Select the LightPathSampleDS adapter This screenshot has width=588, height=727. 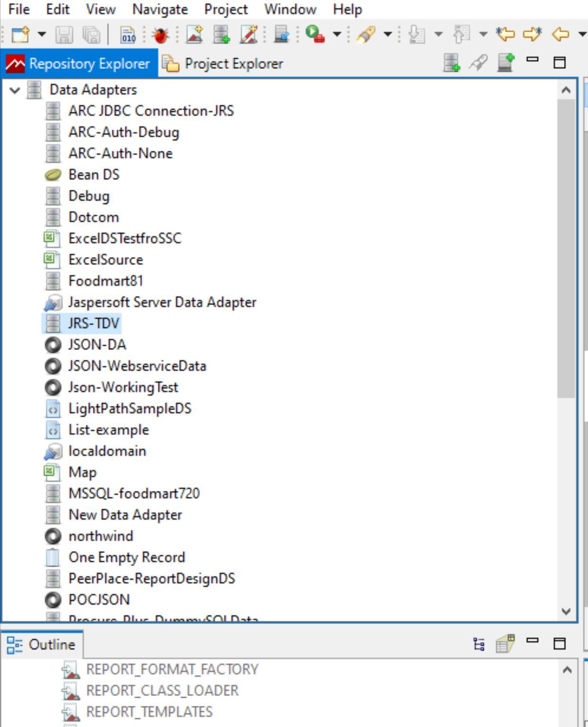tap(130, 409)
